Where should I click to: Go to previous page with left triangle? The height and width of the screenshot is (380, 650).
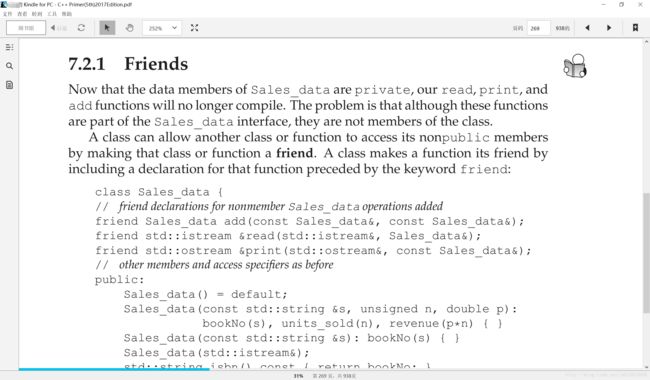(x=587, y=28)
